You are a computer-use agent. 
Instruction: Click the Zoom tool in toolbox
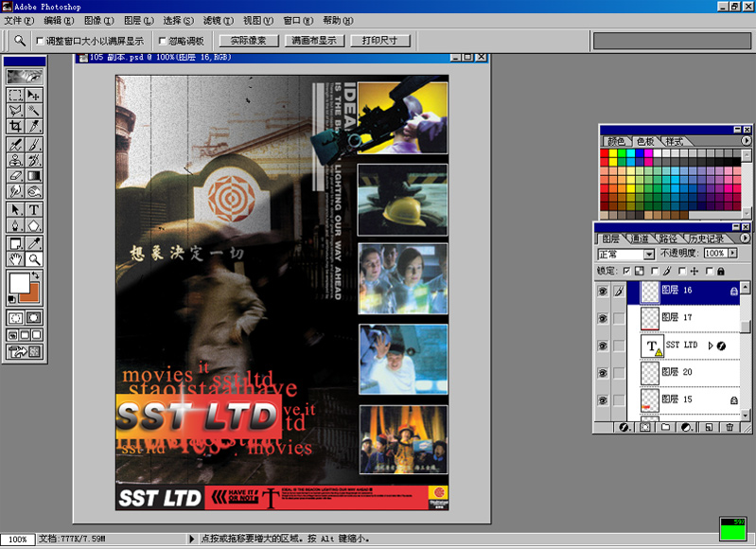click(x=34, y=259)
